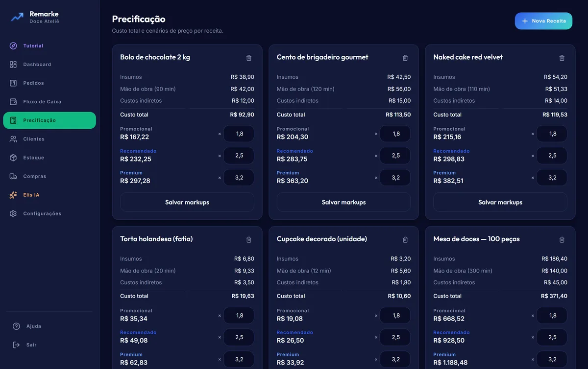588x369 pixels.
Task: Open Configurações from the sidebar
Action: click(49, 214)
